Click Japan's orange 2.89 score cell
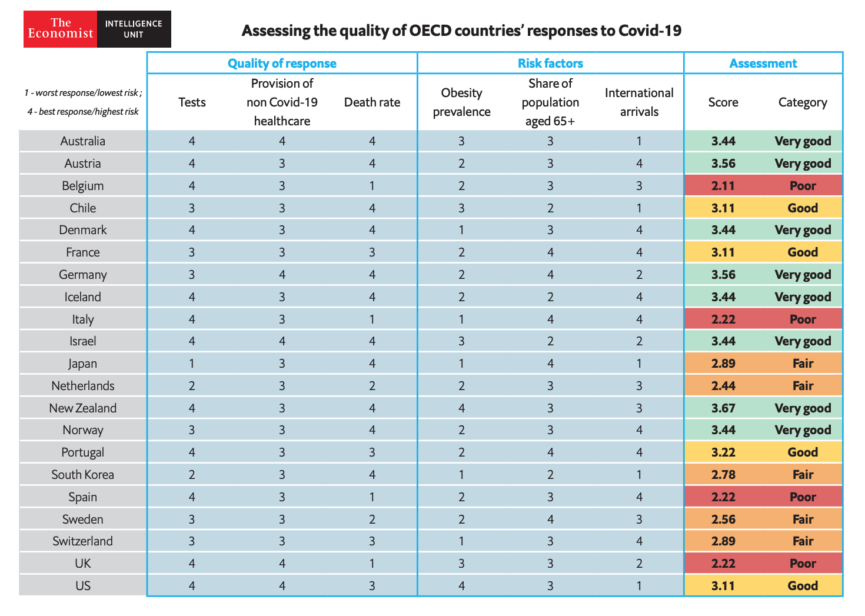 [723, 364]
